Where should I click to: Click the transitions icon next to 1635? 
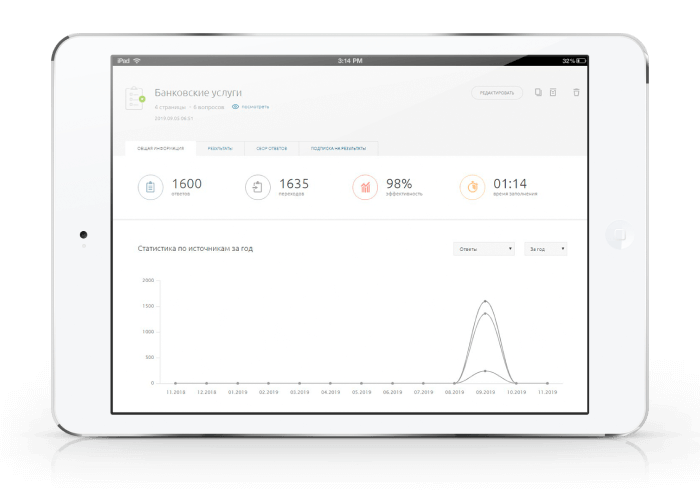(x=258, y=187)
